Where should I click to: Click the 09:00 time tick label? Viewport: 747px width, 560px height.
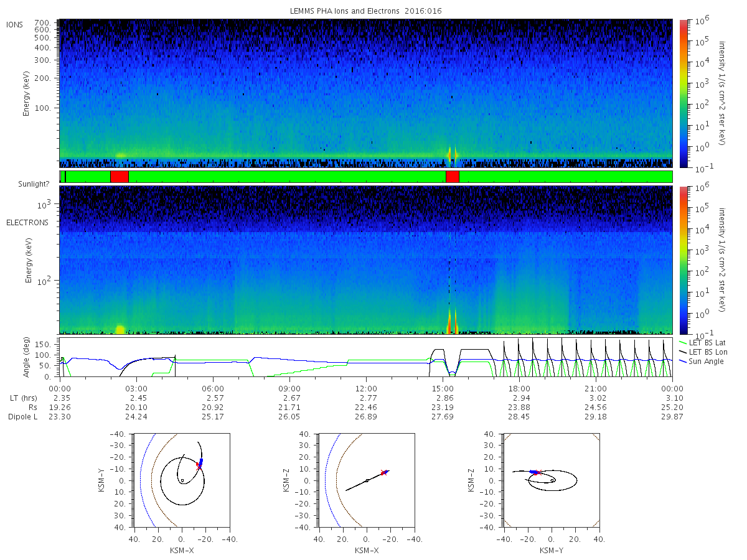(x=289, y=388)
